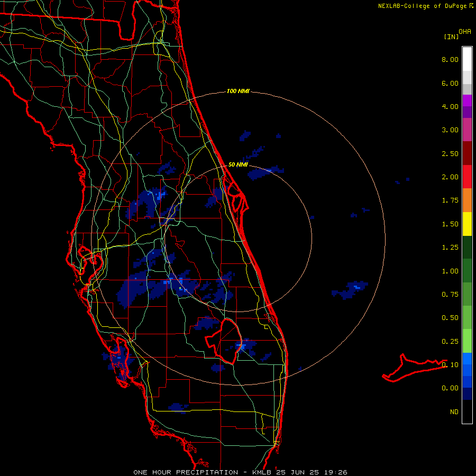Click the magenta 4.00 legend color block

[467, 100]
